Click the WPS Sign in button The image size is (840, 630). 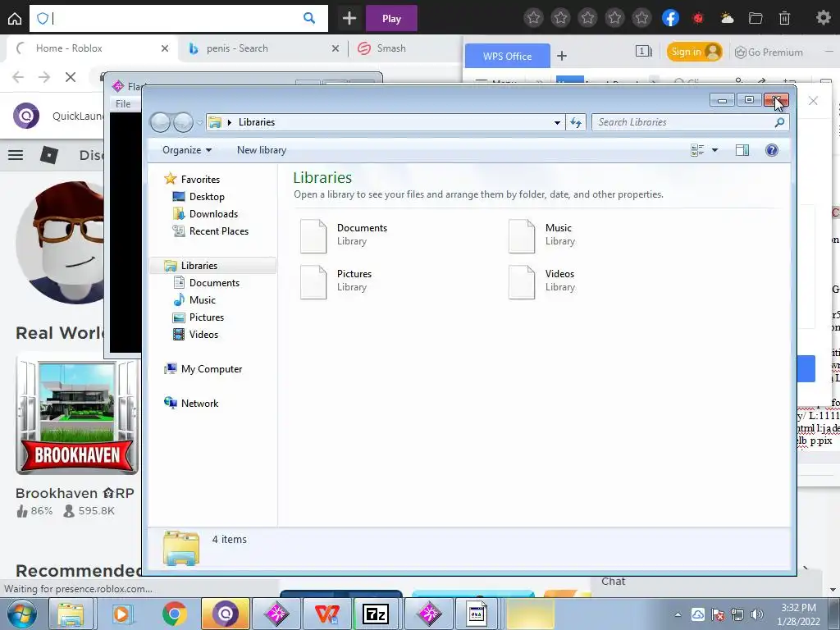694,52
